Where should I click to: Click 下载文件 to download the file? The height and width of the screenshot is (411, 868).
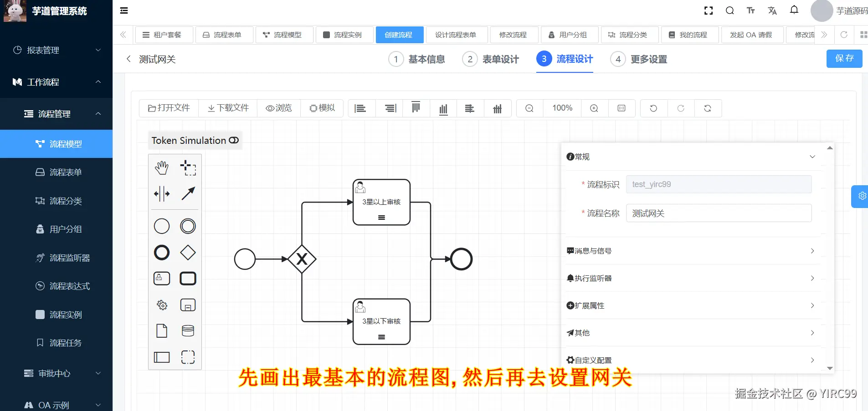[228, 108]
